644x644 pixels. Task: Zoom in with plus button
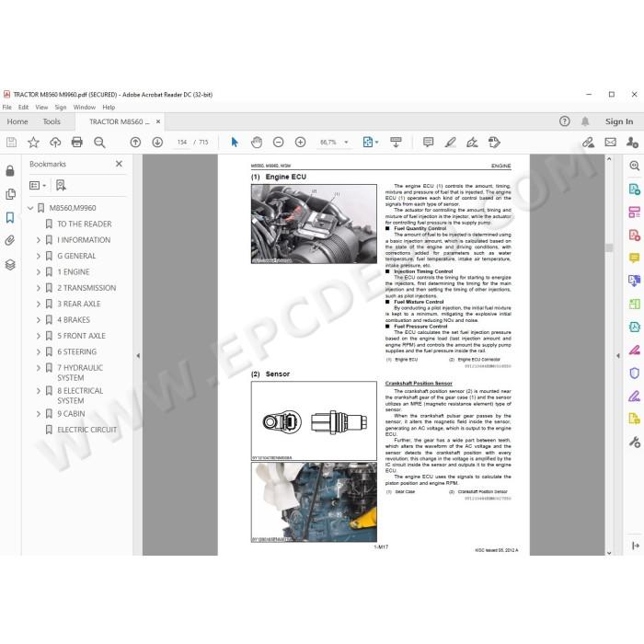(300, 142)
